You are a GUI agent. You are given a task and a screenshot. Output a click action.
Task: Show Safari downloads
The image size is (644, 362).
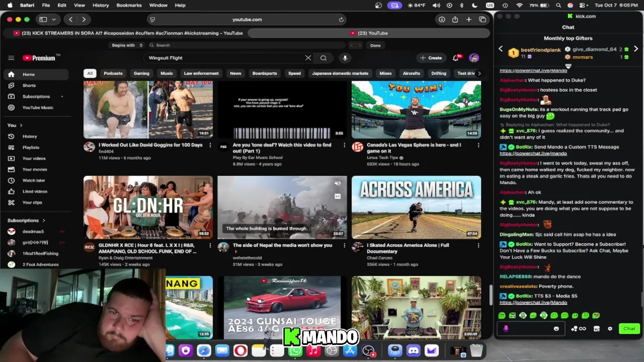pyautogui.click(x=442, y=20)
